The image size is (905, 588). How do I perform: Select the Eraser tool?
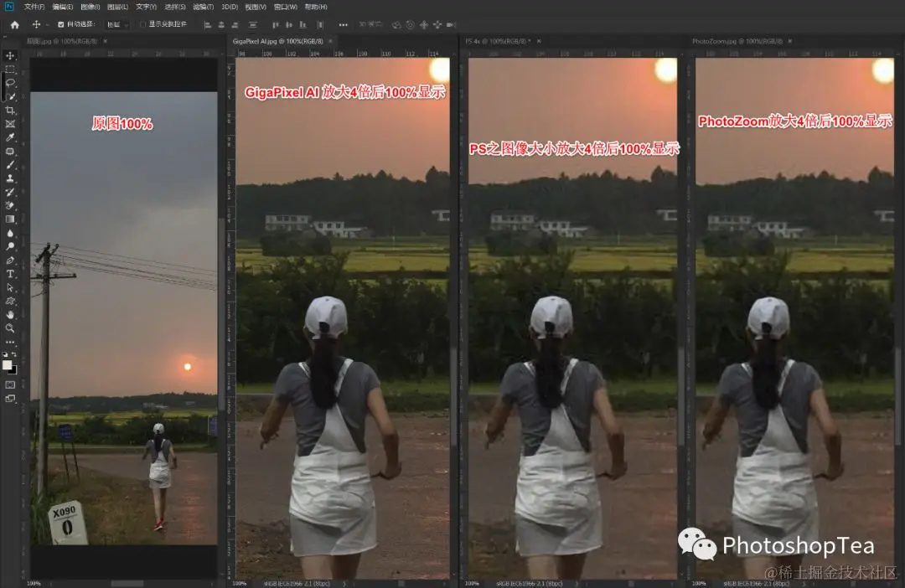pyautogui.click(x=10, y=205)
